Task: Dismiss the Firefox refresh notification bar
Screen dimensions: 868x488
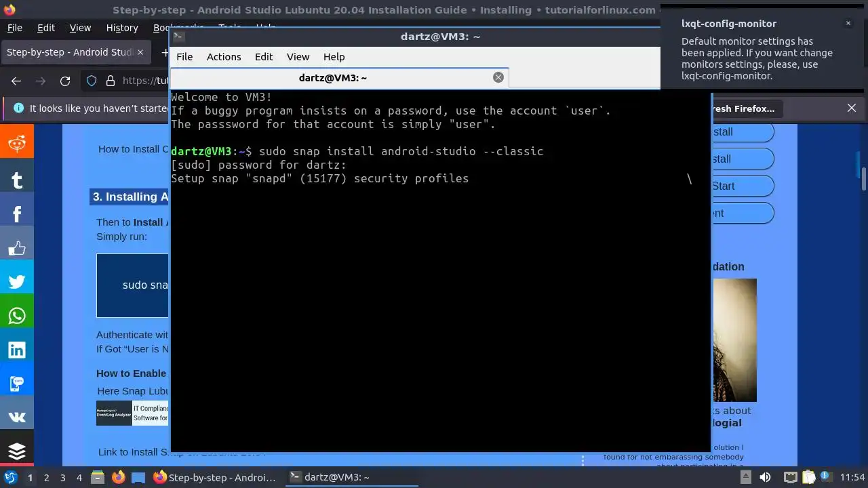Action: point(852,108)
